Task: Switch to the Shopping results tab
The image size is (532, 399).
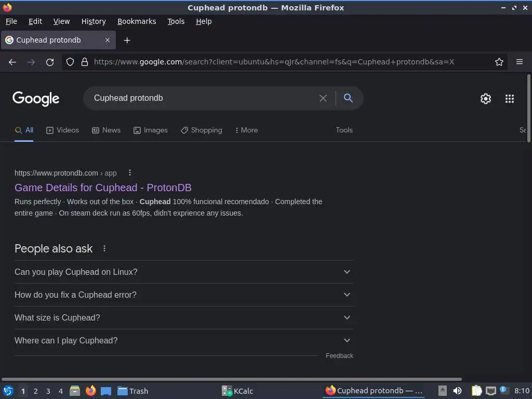Action: coord(202,130)
